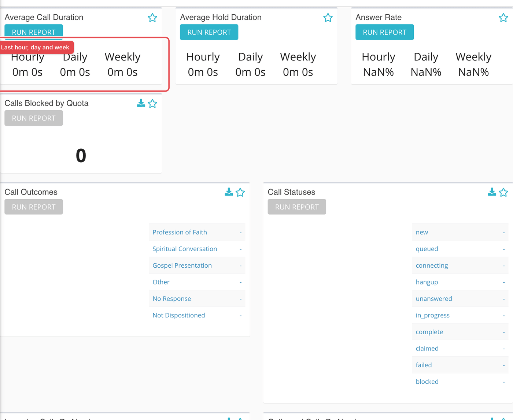Run the Call Statuses report
The width and height of the screenshot is (513, 420).
[x=297, y=207]
